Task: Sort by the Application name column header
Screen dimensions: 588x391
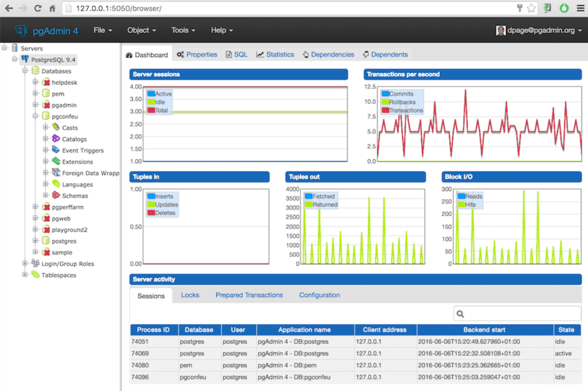Action: (305, 330)
